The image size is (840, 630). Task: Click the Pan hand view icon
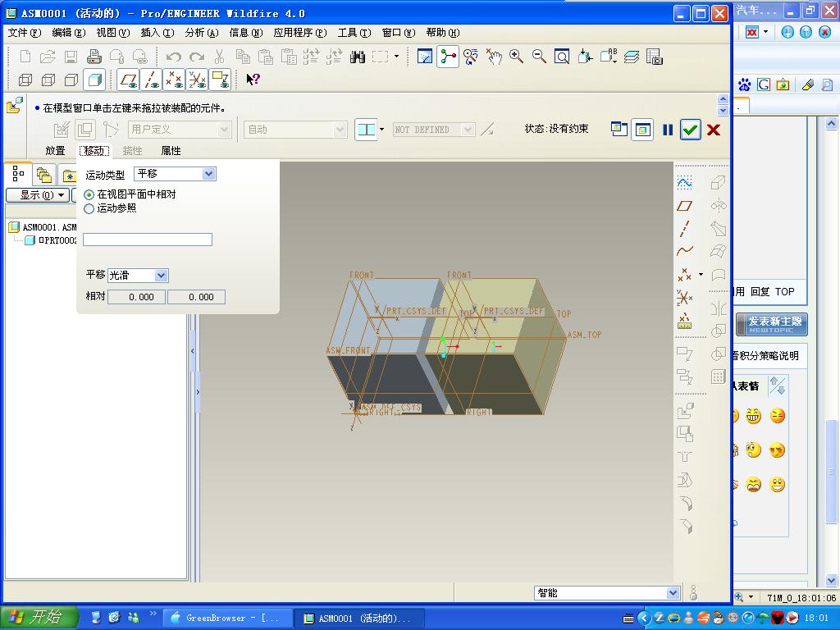[493, 57]
